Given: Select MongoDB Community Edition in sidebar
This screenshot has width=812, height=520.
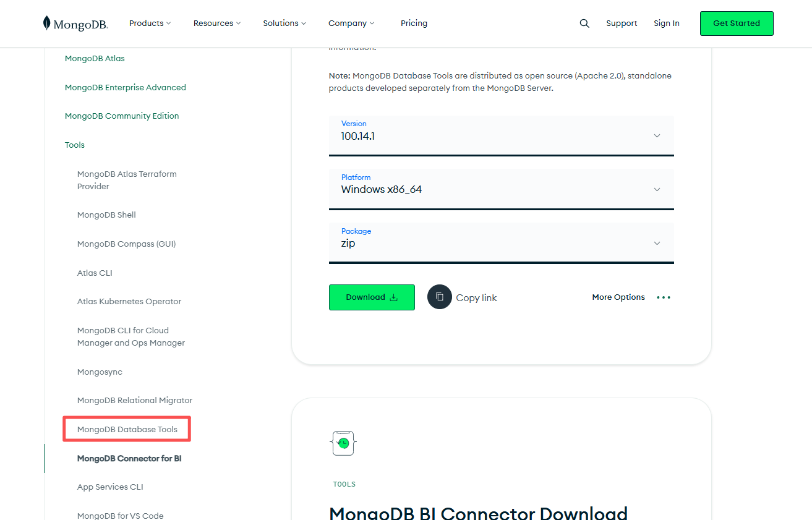Looking at the screenshot, I should click(x=122, y=116).
